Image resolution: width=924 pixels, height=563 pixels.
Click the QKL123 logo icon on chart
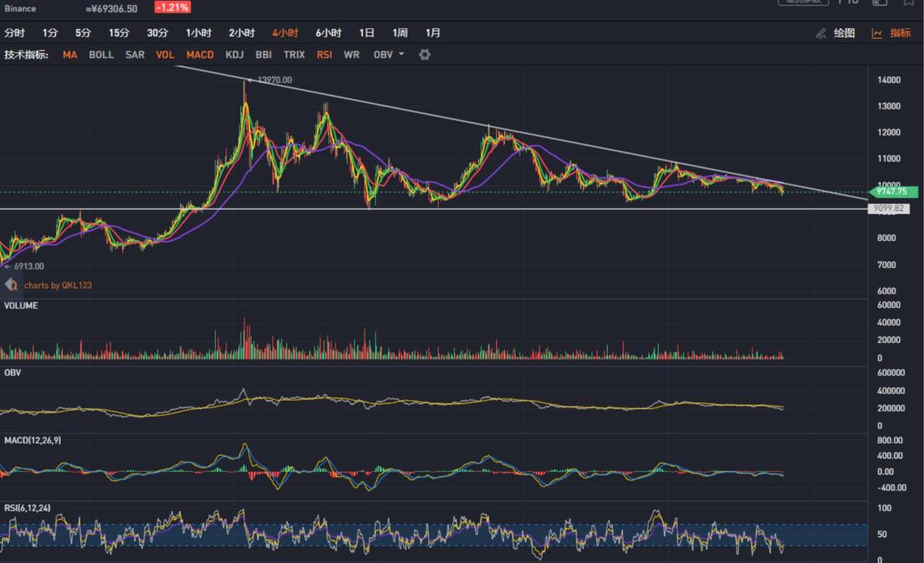pos(11,285)
